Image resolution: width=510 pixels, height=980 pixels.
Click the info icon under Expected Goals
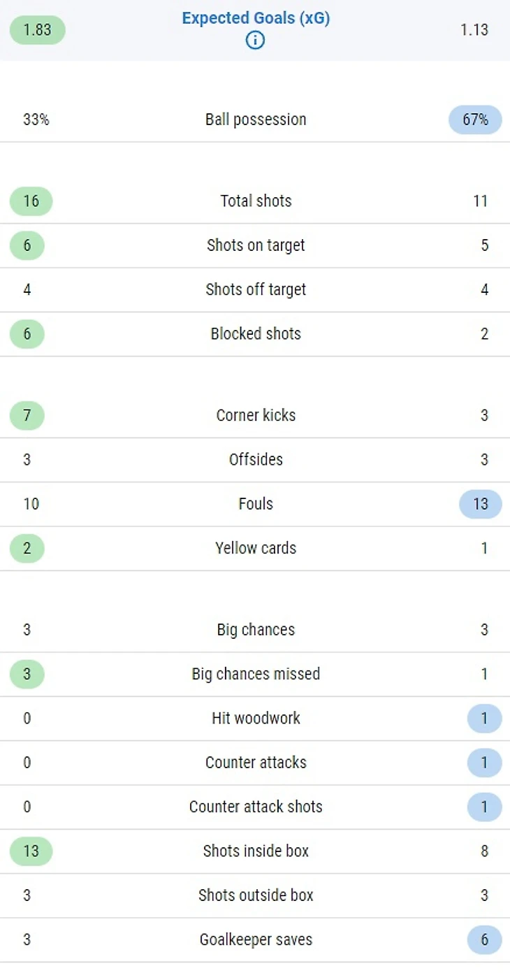tap(255, 41)
